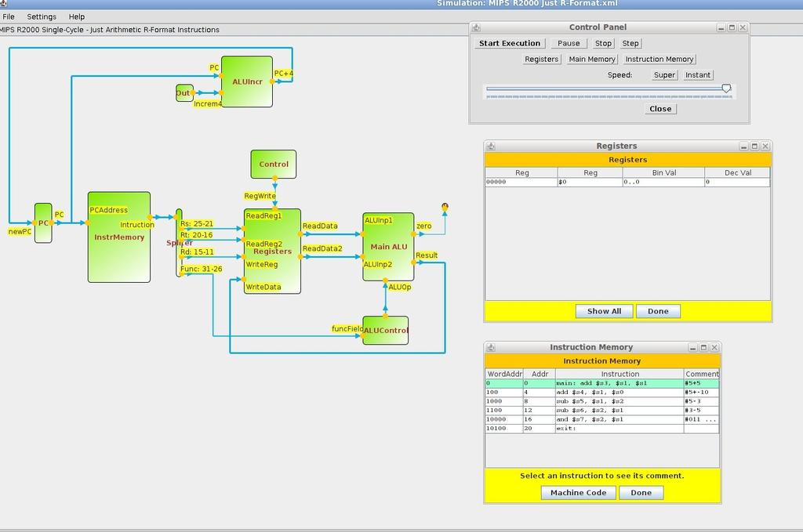The height and width of the screenshot is (532, 803).
Task: Click the Pause button
Action: pos(569,43)
